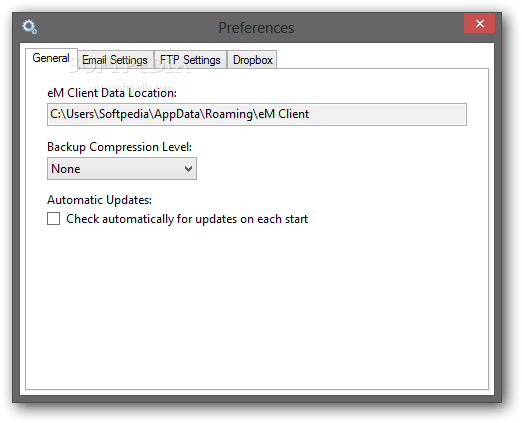Switch to the Dropbox tab
Viewport: 522px width, 423px height.
coord(252,60)
